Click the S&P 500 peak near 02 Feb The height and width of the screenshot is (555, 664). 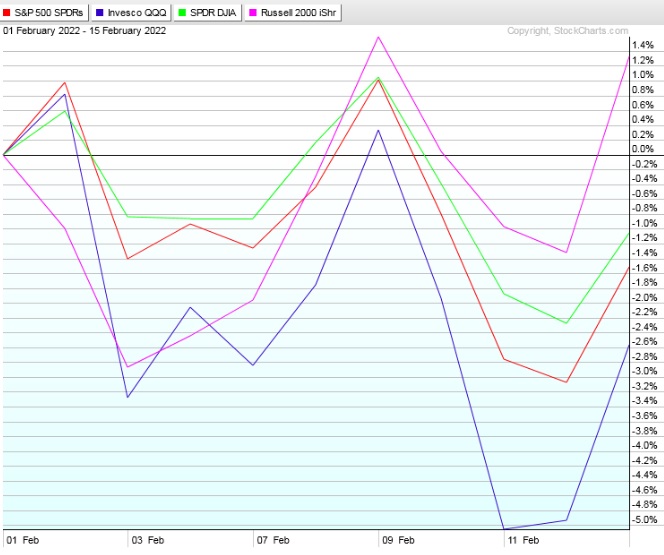pos(65,83)
